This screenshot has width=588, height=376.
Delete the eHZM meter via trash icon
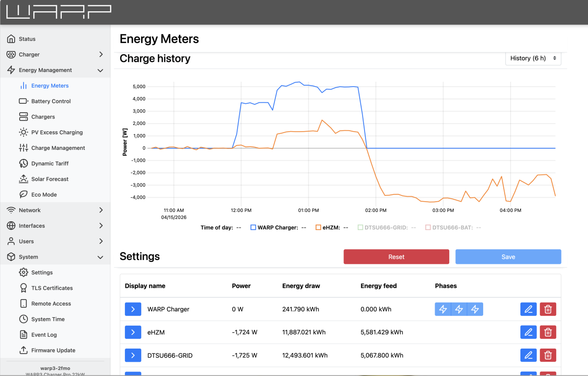coord(548,332)
